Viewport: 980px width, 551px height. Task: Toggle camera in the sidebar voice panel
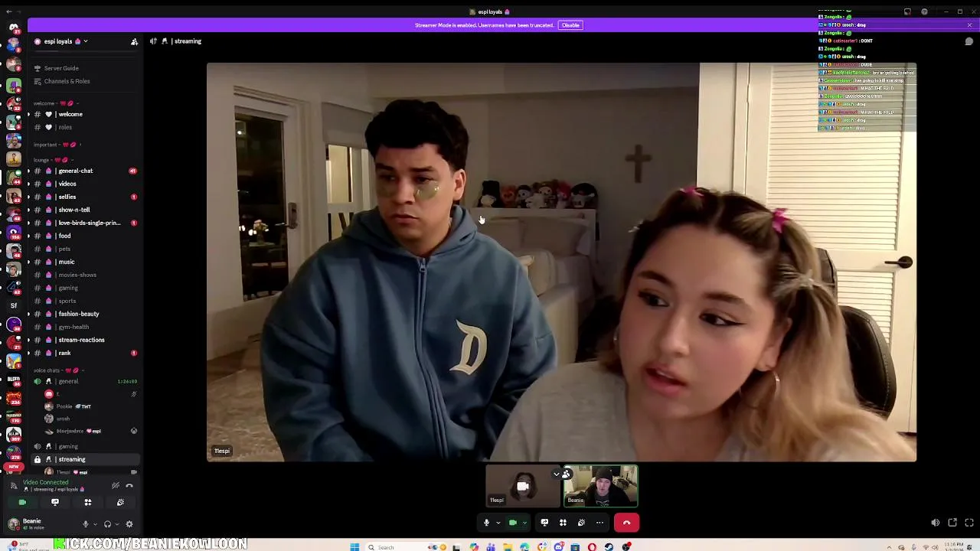point(22,502)
